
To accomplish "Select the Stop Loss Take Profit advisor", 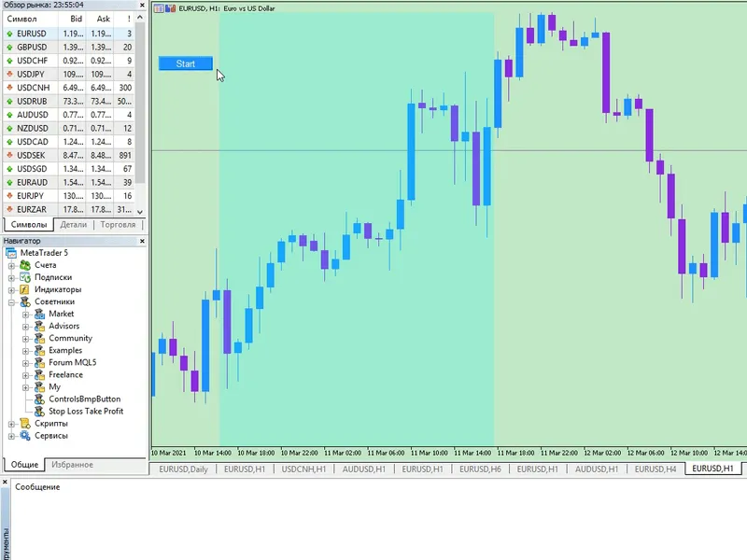I will click(x=86, y=412).
